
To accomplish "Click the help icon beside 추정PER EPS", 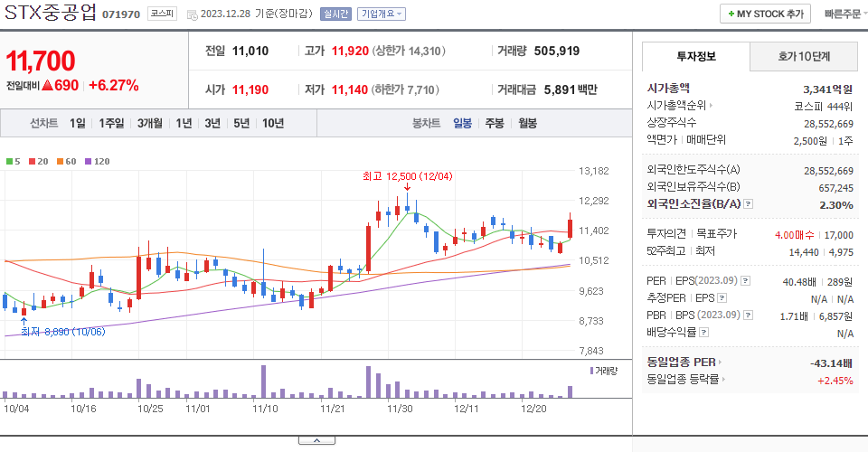I will click(722, 298).
